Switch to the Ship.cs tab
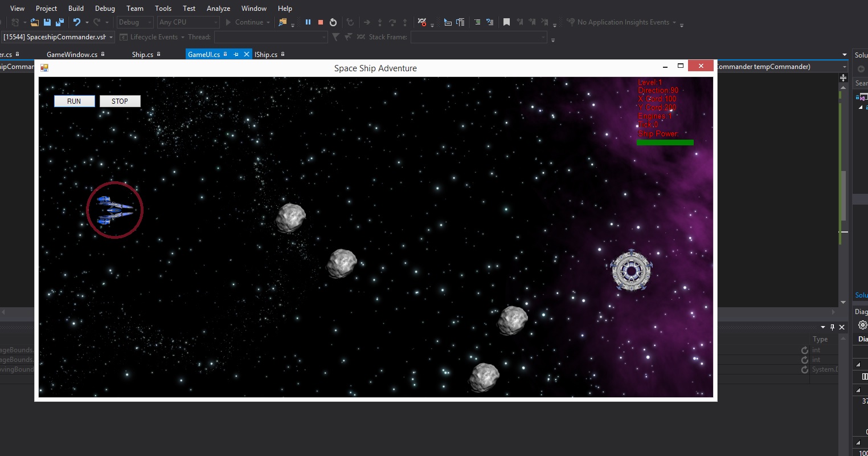Viewport: 868px width, 456px height. (144, 54)
